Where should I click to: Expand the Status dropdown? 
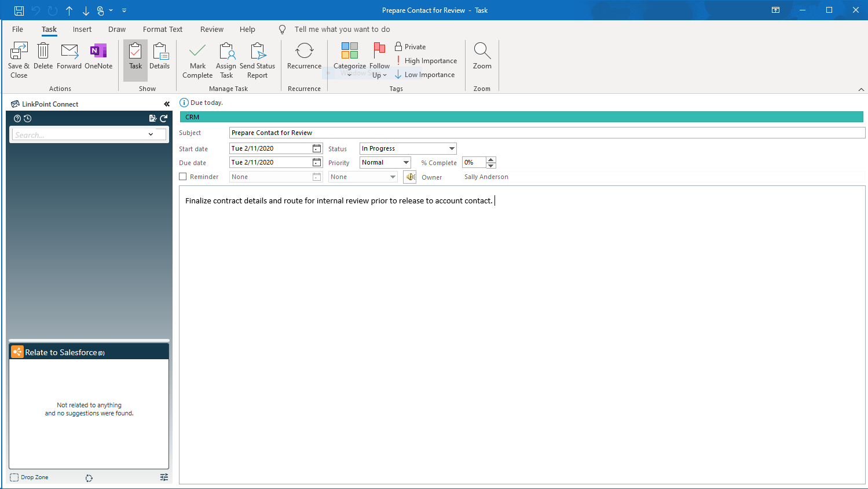tap(452, 149)
